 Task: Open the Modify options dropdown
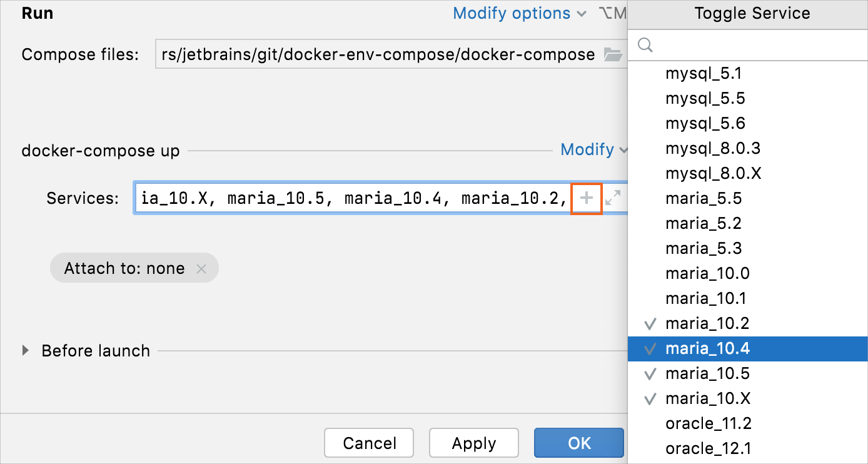pos(519,13)
